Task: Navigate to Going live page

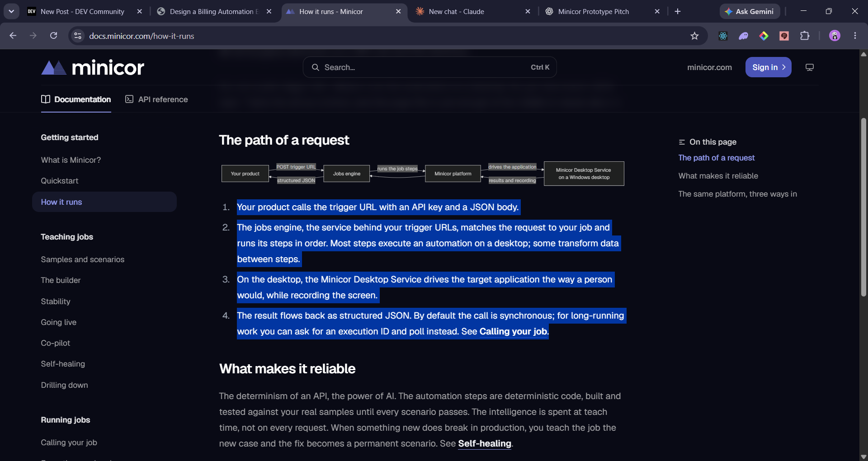Action: tap(59, 322)
